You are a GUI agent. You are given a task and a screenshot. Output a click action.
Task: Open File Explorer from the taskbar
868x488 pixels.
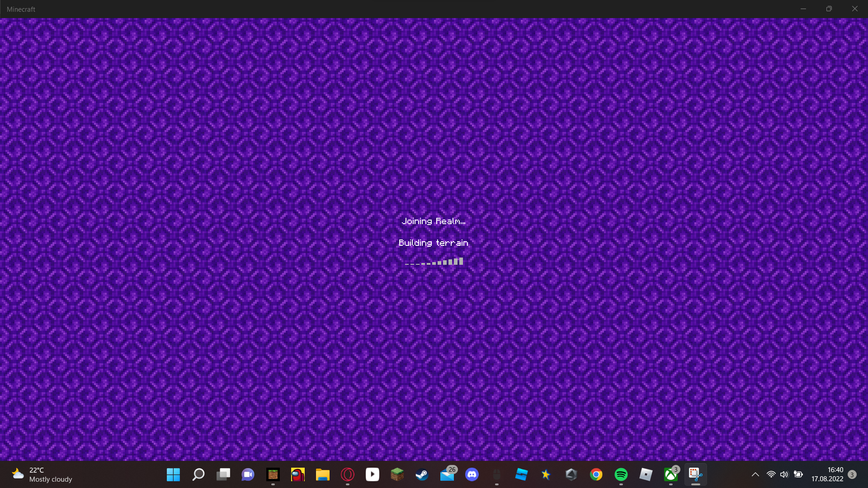(322, 474)
